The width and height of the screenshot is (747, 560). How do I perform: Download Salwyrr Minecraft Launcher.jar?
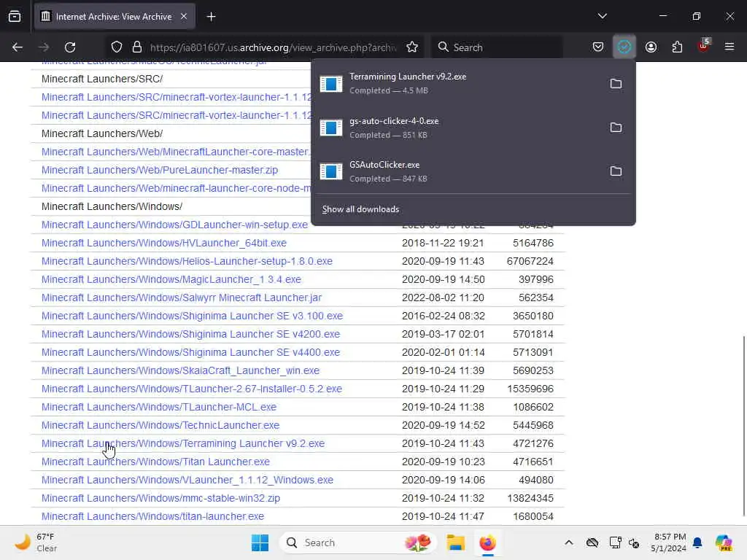point(182,297)
